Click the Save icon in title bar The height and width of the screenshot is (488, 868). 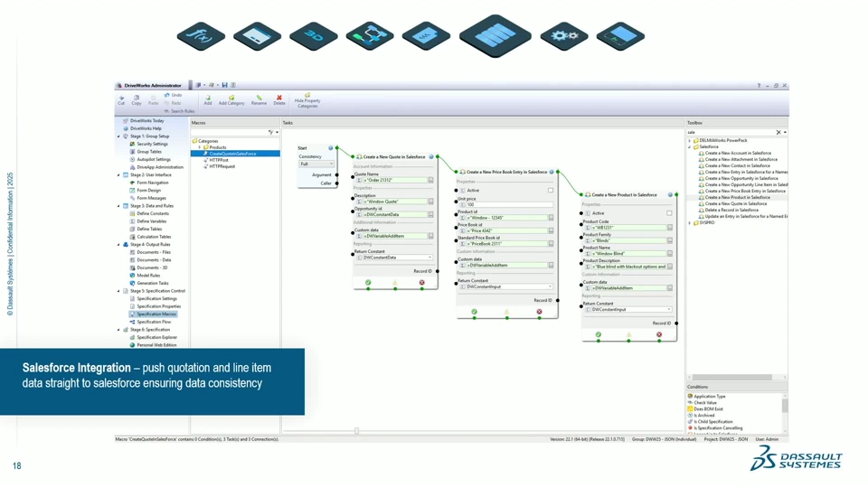point(225,85)
